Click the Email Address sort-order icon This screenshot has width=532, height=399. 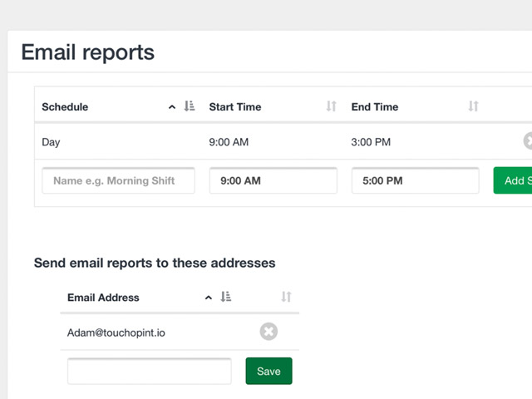click(226, 297)
